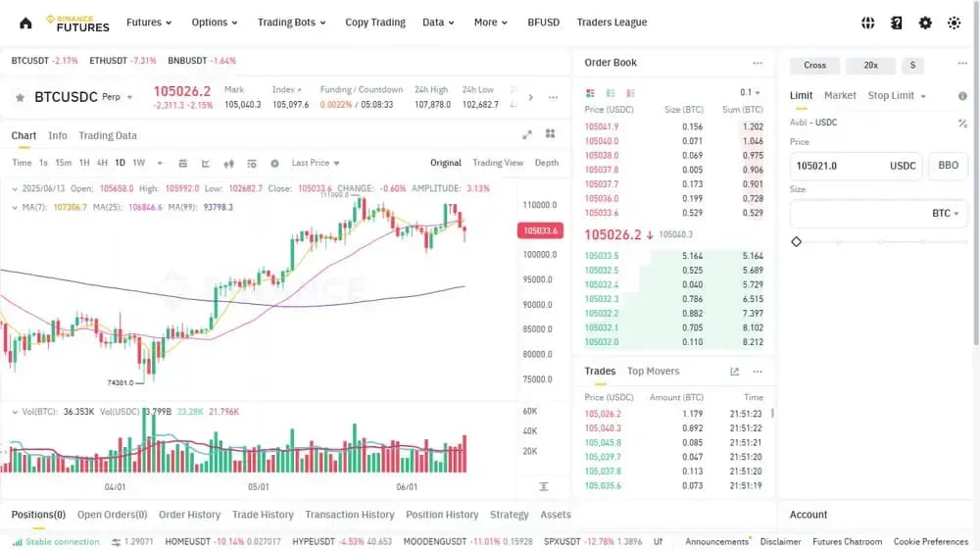Change the order book 0.1 grouping
This screenshot has height=551, width=980.
coord(750,92)
